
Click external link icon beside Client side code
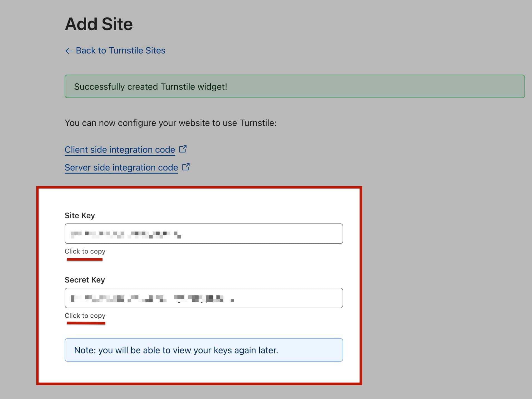(x=183, y=149)
